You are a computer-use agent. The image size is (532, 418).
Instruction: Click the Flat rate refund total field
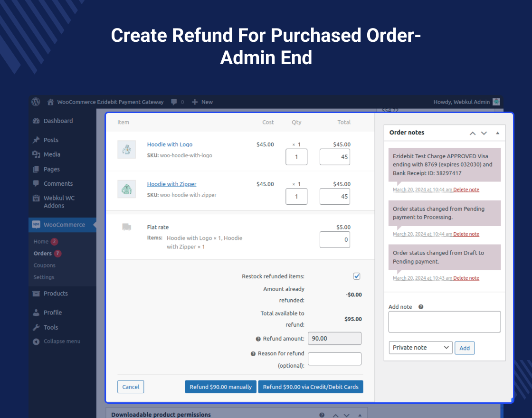click(x=335, y=239)
